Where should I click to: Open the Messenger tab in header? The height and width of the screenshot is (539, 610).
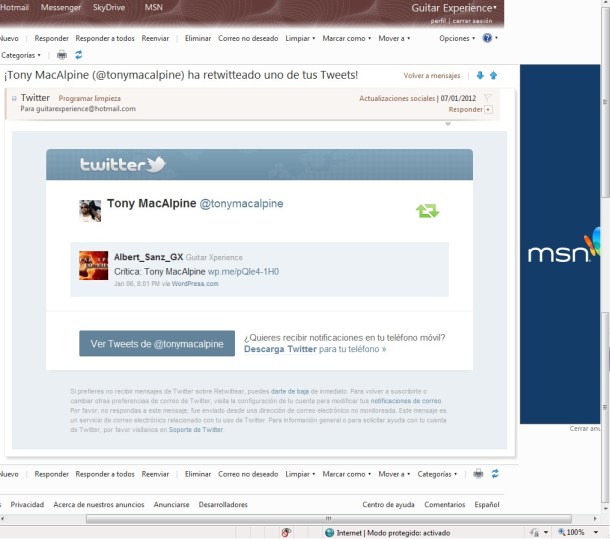coord(61,8)
